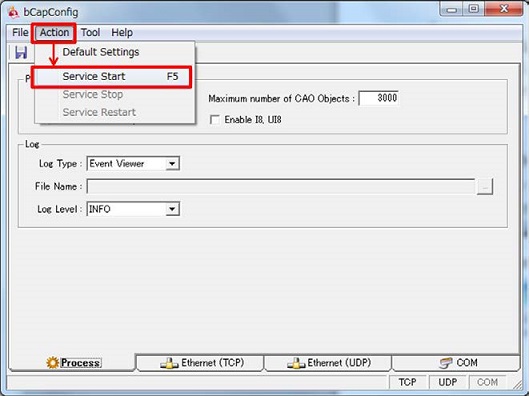
Task: Click the File Name browse button
Action: point(485,187)
